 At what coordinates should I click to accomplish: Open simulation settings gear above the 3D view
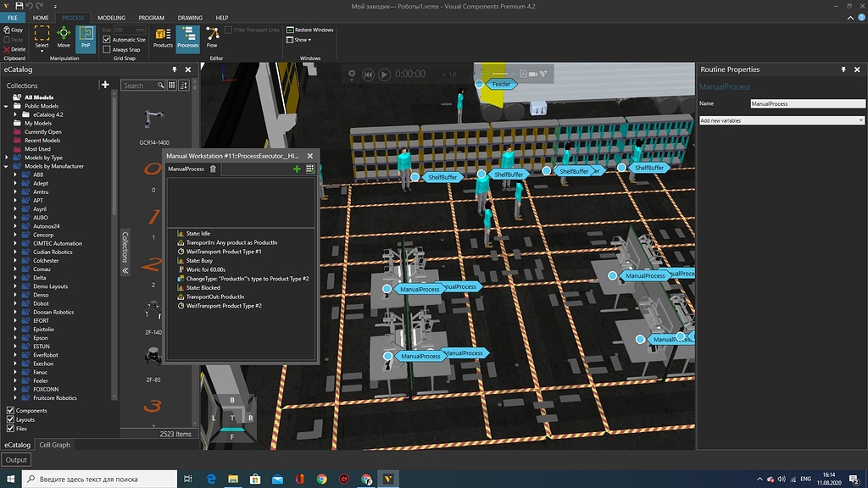351,75
